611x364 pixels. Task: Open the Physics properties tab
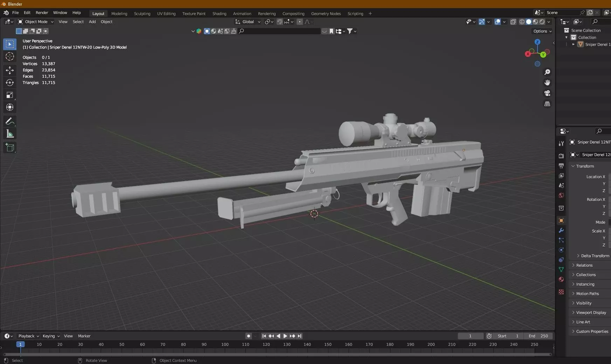click(x=561, y=250)
